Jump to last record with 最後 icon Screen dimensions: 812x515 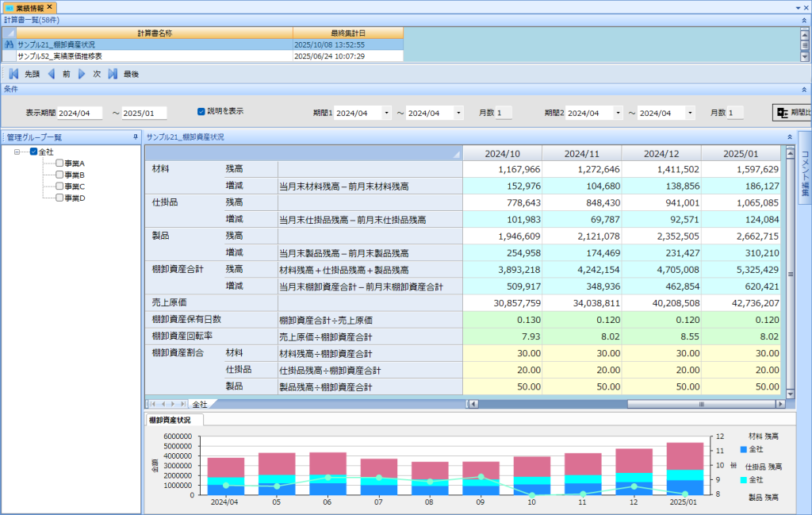[113, 74]
